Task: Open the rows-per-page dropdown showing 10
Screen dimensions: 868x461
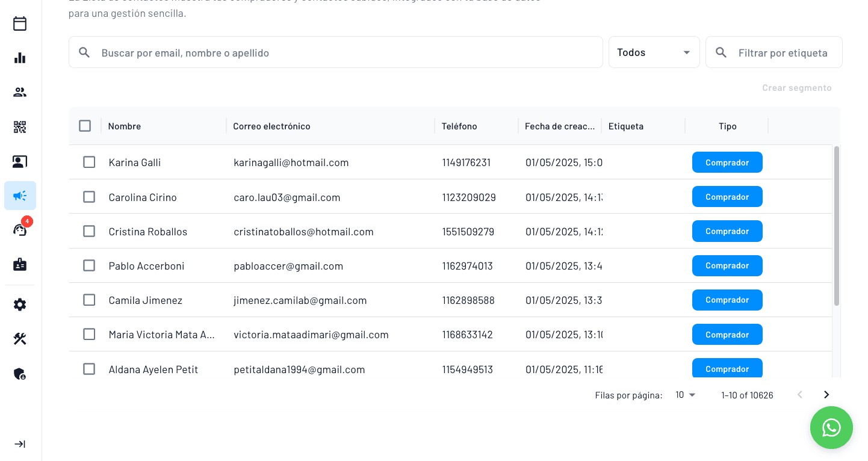Action: click(x=684, y=395)
